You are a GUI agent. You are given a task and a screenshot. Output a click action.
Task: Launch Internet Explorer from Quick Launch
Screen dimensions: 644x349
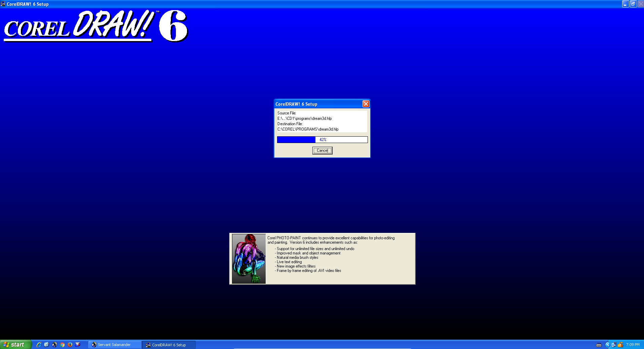[39, 345]
